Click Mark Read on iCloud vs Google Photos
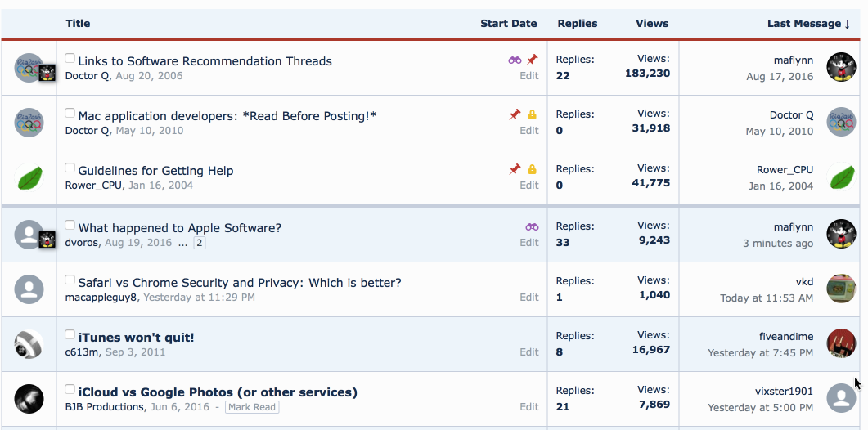 click(252, 407)
